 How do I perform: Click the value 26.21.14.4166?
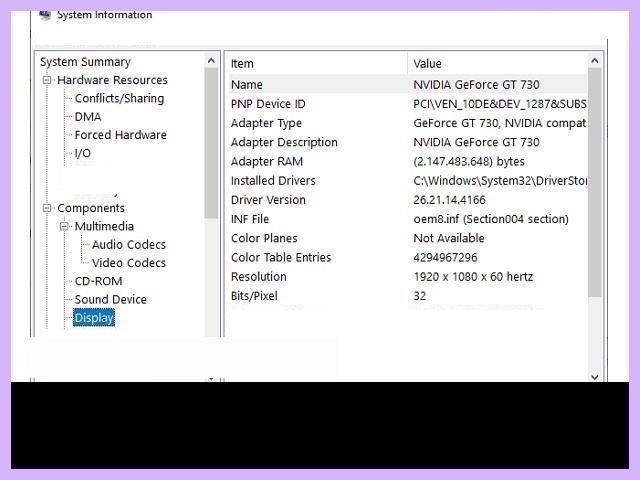[x=449, y=200]
